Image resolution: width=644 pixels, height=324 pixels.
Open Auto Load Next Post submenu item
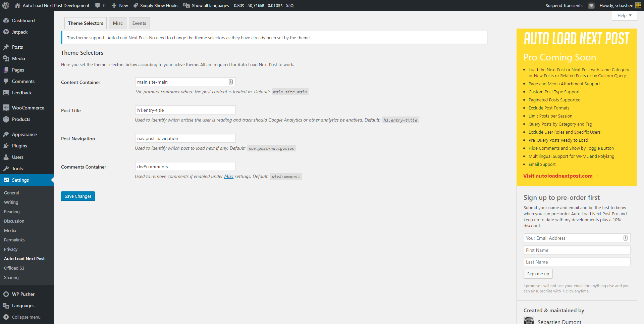pyautogui.click(x=24, y=259)
